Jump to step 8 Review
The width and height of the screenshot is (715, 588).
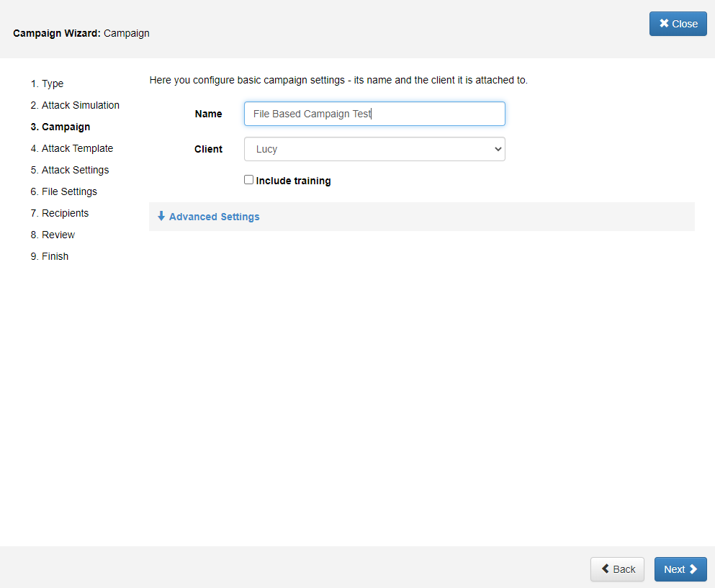coord(53,235)
